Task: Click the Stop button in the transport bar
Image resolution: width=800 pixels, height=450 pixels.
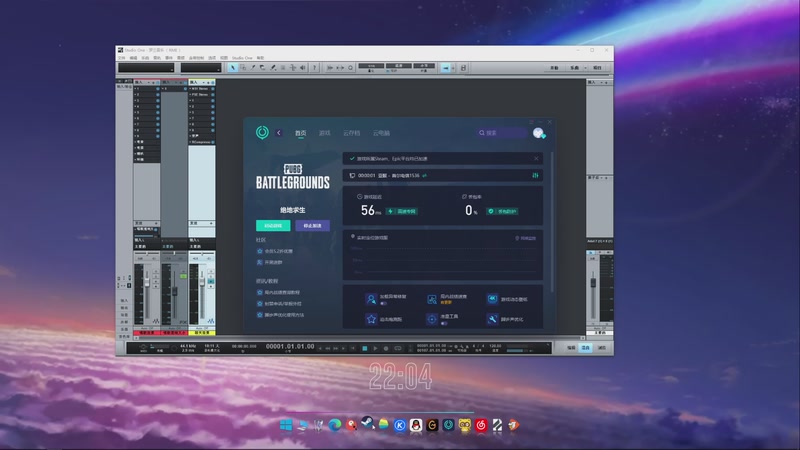Action: tap(365, 348)
